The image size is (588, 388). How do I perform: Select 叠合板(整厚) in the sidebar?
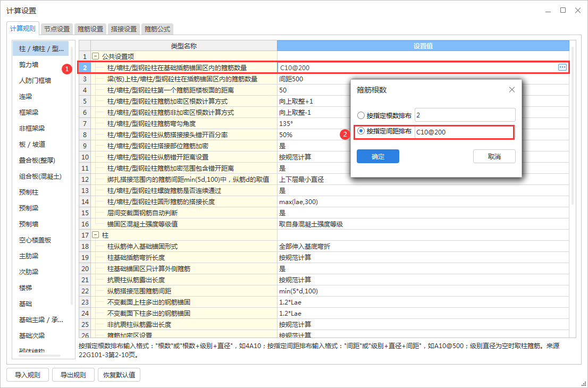[37, 160]
